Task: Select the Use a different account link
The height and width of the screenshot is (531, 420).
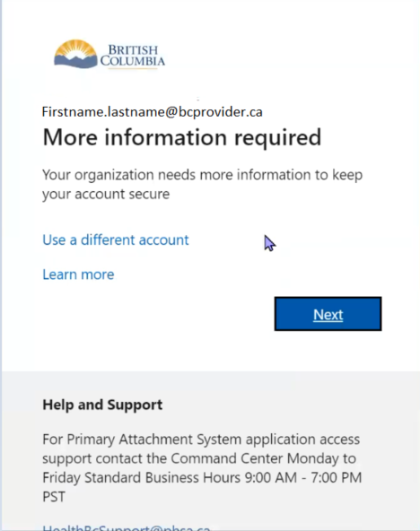Action: (x=116, y=239)
